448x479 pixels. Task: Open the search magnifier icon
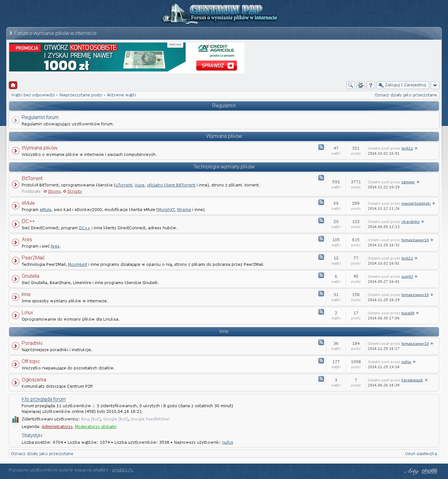click(x=350, y=85)
